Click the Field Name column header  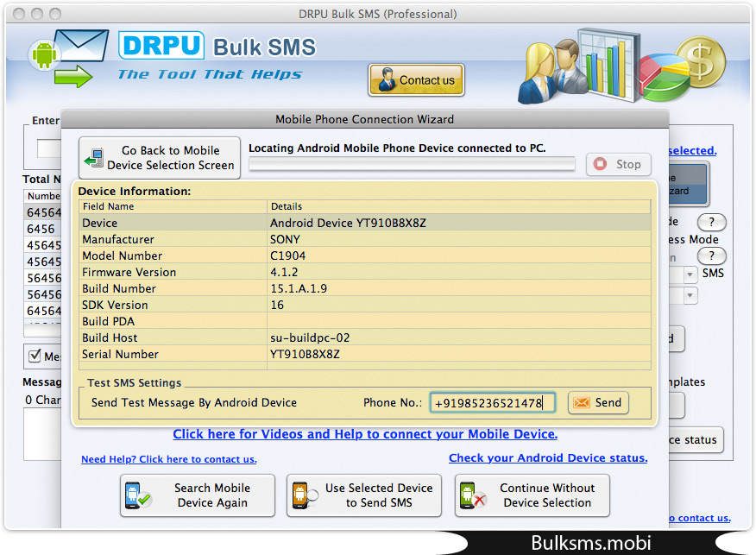coord(173,206)
